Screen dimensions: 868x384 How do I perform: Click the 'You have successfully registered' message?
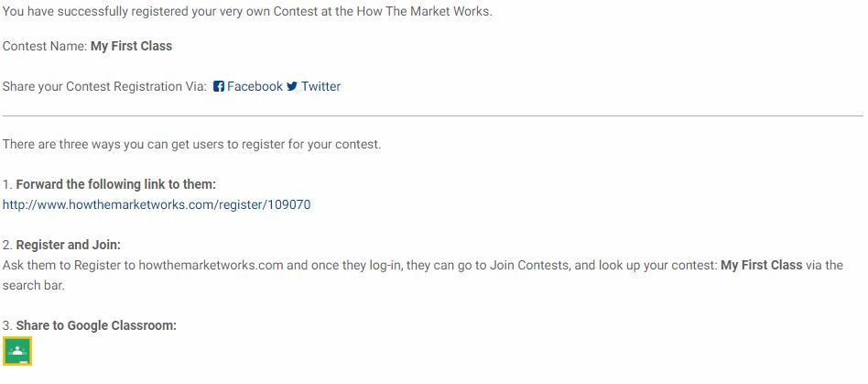tap(247, 11)
